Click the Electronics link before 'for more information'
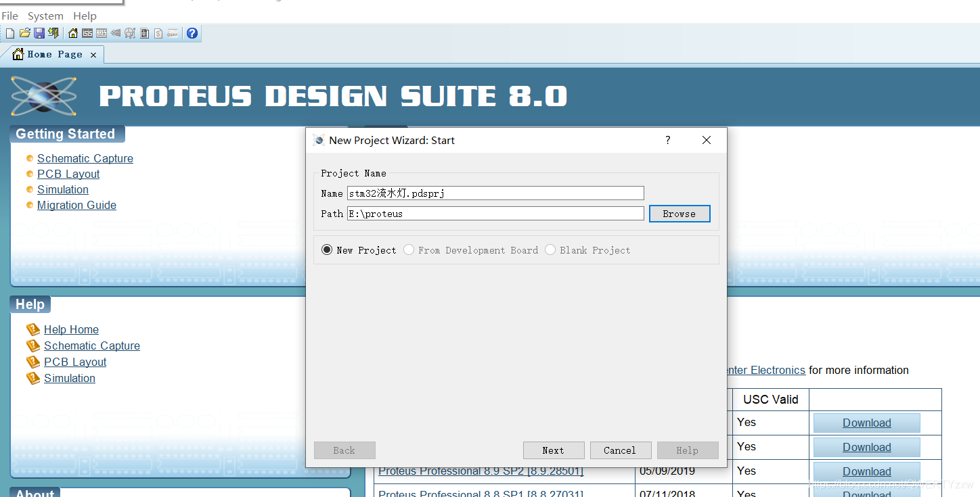This screenshot has height=497, width=980. click(767, 370)
